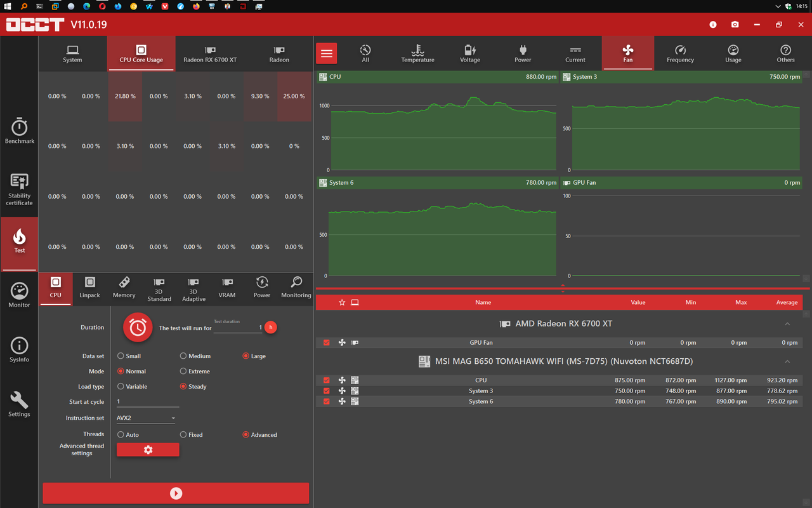The height and width of the screenshot is (508, 812).
Task: Select the Current sensors category
Action: (x=575, y=53)
